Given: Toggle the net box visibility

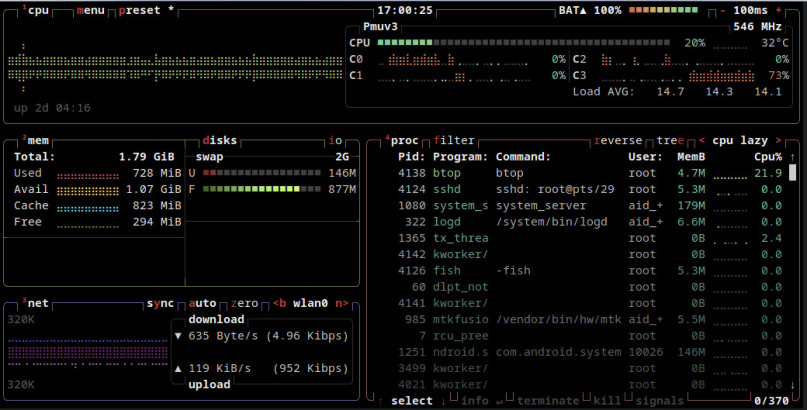Looking at the screenshot, I should coord(37,303).
